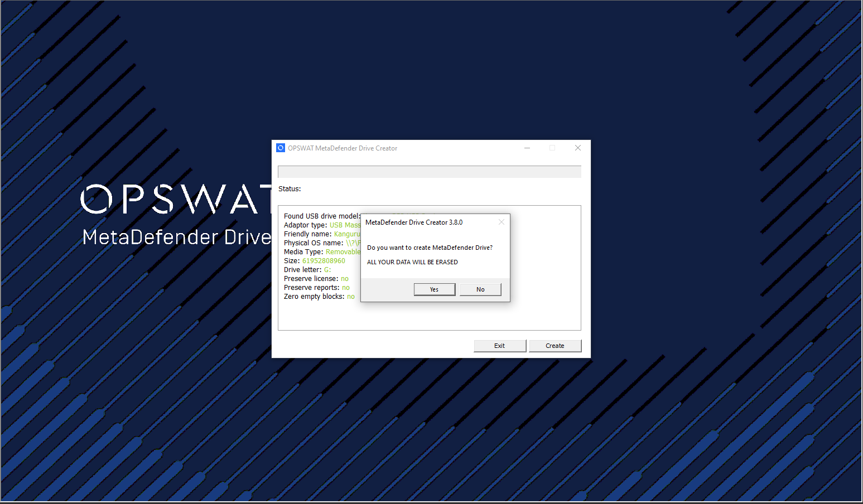Confirm drive creation with Yes button
Viewport: 863px width, 504px height.
tap(435, 289)
